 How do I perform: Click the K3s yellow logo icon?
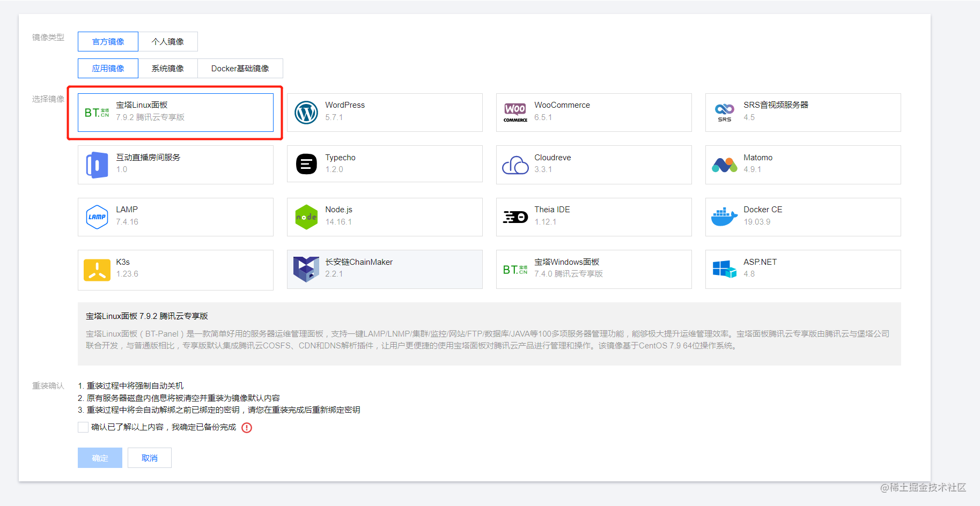click(x=97, y=270)
